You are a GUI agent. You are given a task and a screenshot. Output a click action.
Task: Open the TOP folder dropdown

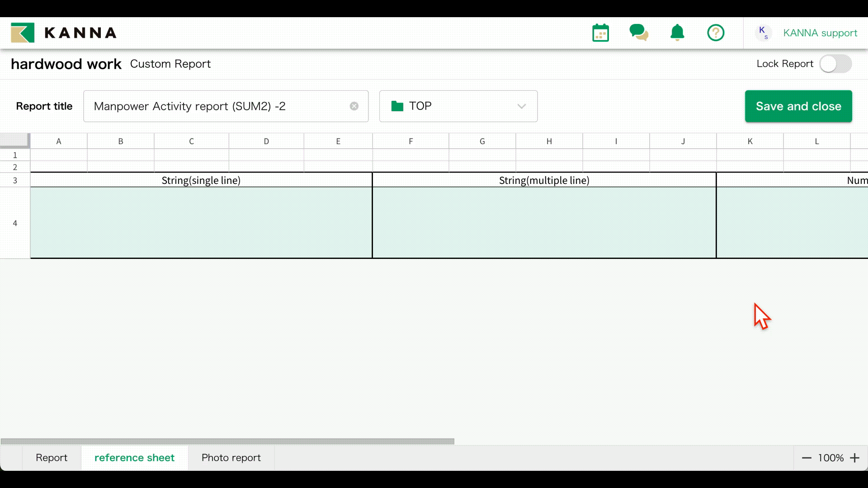click(x=452, y=106)
